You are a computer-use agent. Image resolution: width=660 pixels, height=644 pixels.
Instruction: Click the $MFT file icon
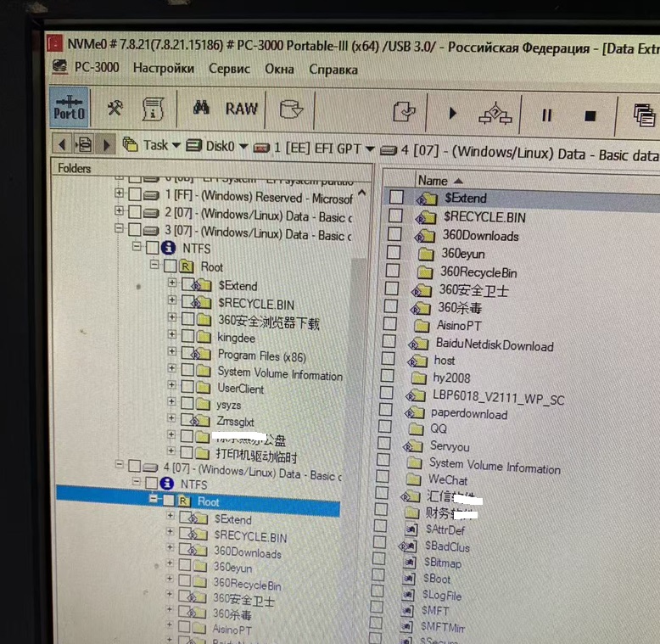[x=406, y=610]
